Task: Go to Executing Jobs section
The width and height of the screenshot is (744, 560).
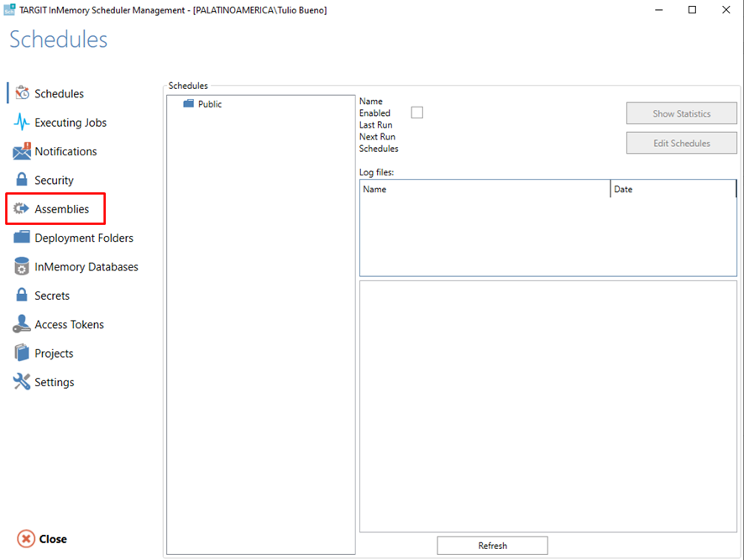Action: (x=71, y=123)
